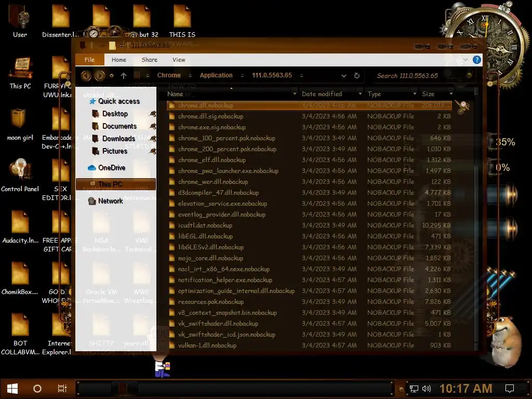Open the Date modified filter dropdown
The width and height of the screenshot is (532, 399).
tap(360, 94)
